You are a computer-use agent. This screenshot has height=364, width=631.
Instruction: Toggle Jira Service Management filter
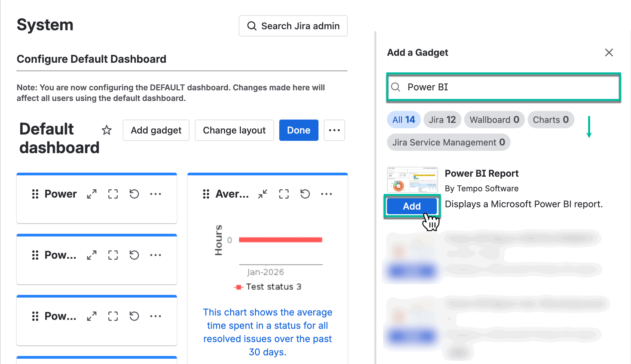[448, 142]
